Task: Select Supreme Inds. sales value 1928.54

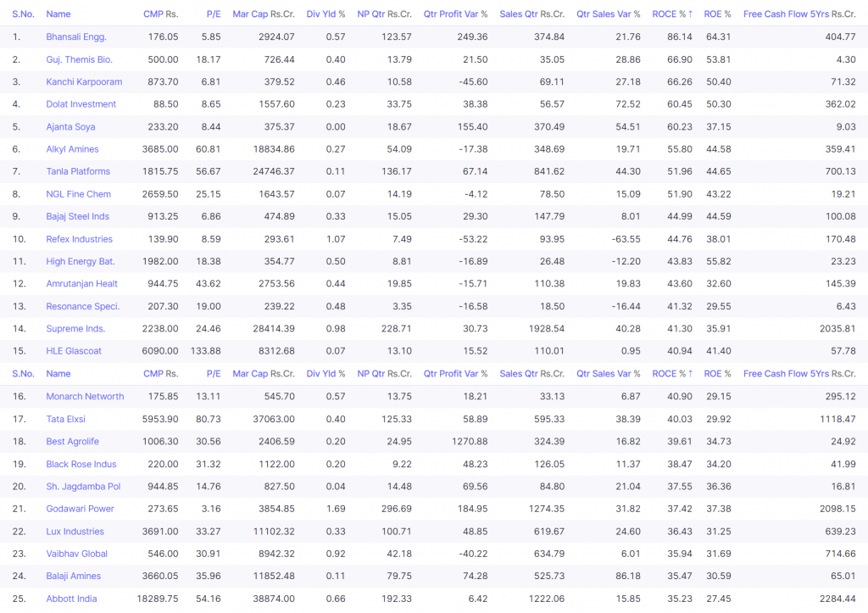Action: (547, 328)
